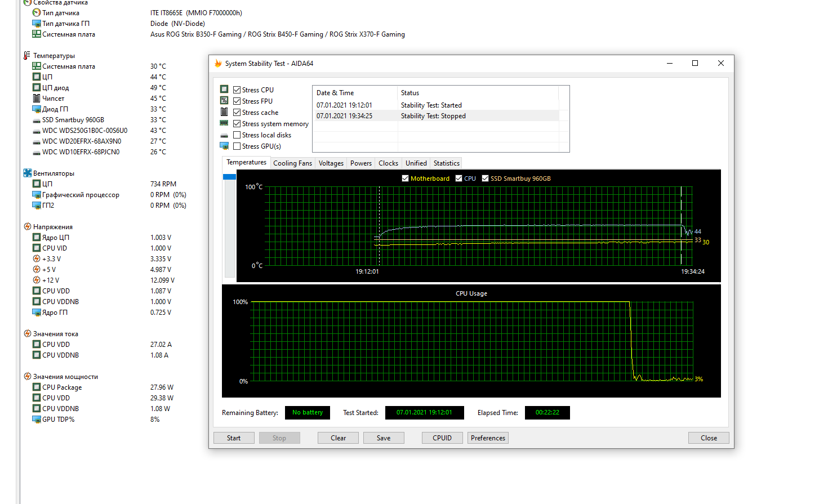Click the drive icon for WDC WD20EFRX-68AX9N0

point(37,141)
